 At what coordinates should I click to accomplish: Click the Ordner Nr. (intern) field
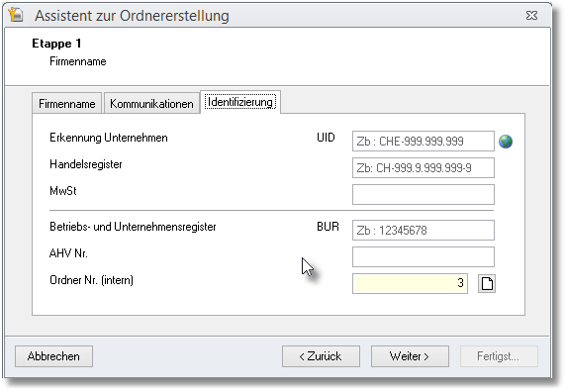tap(410, 283)
